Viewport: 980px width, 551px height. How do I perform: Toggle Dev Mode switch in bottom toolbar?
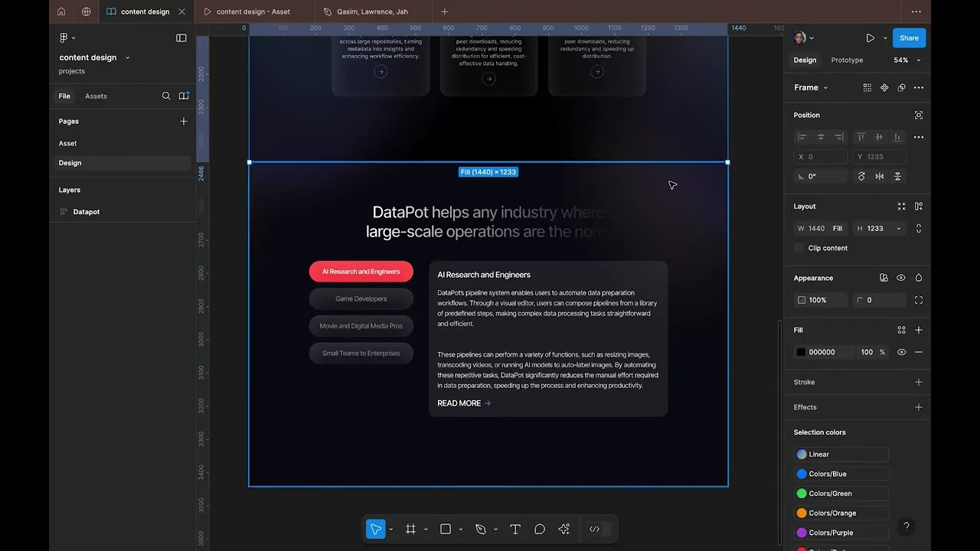599,529
